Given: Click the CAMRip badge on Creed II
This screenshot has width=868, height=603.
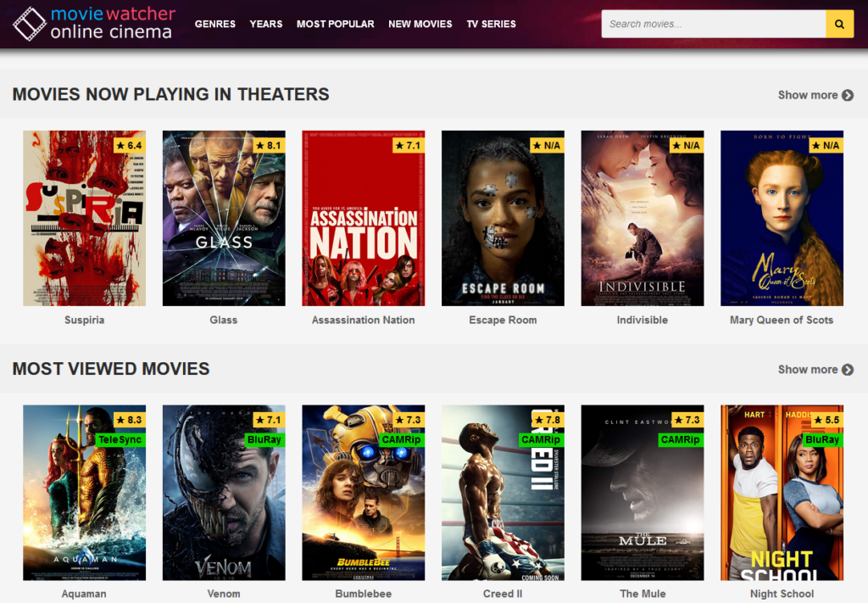Looking at the screenshot, I should click(542, 439).
